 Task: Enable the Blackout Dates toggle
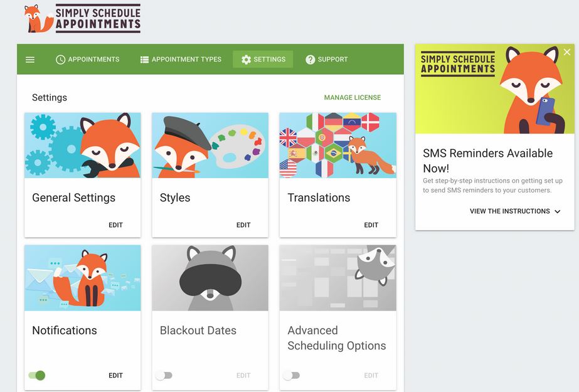click(164, 376)
